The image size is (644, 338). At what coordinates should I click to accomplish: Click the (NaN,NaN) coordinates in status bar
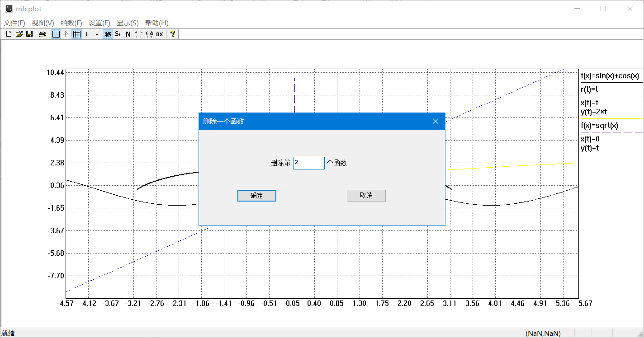(543, 333)
